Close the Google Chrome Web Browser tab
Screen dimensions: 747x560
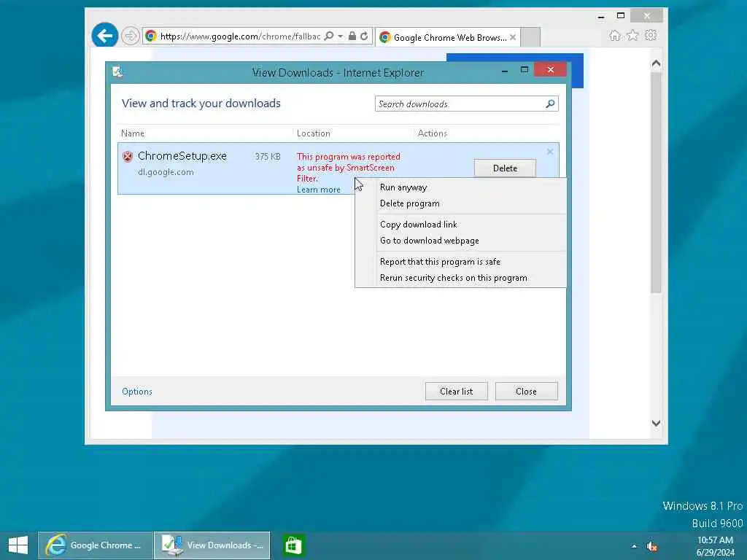click(513, 37)
